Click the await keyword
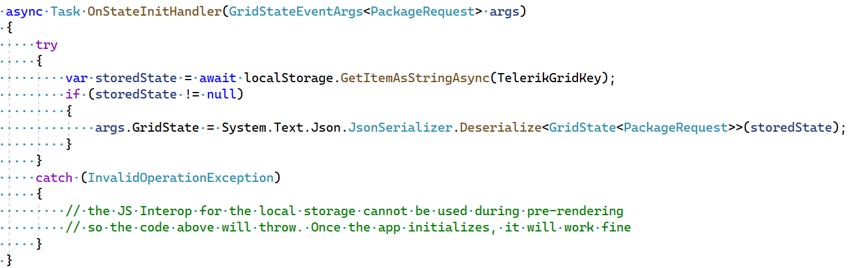868x268 pixels. [x=218, y=78]
